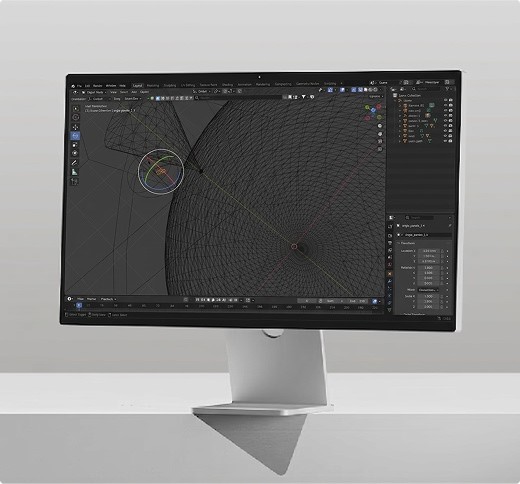Toggle eye icon on the Camera row

tap(445, 105)
